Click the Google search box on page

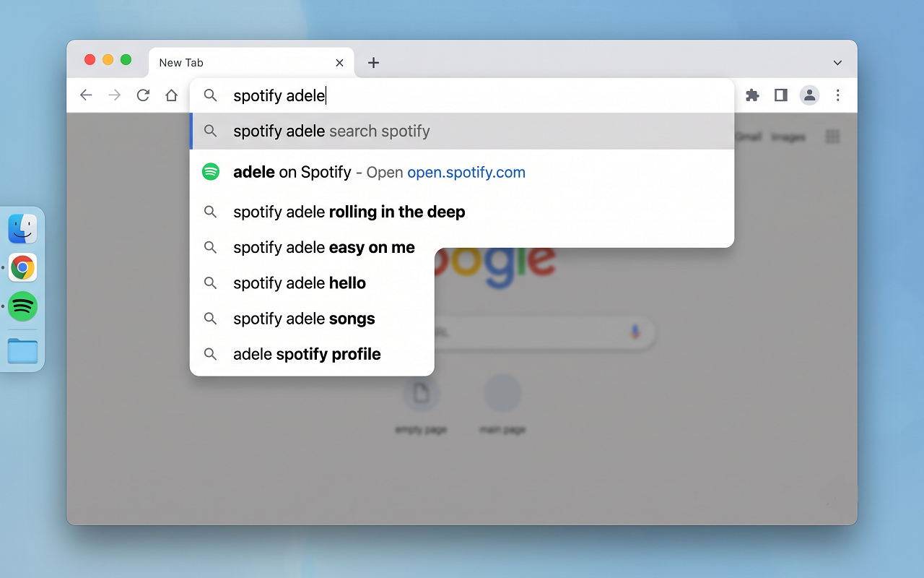(x=545, y=332)
